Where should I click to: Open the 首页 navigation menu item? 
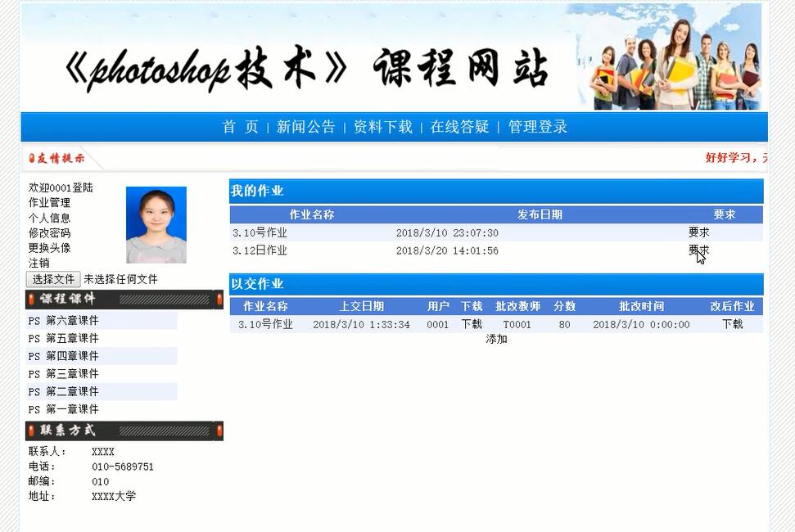pyautogui.click(x=238, y=127)
